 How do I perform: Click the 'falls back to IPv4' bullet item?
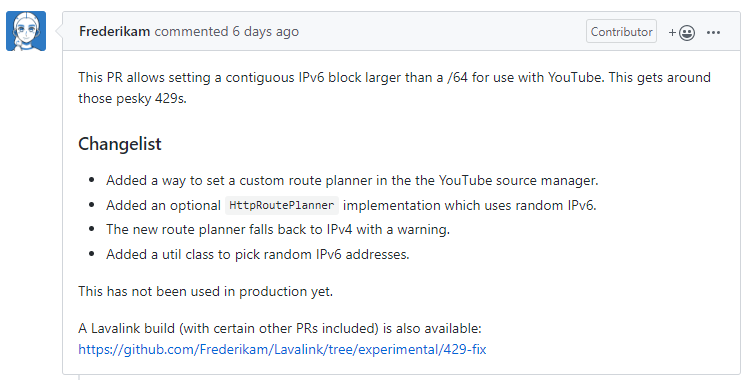pyautogui.click(x=278, y=230)
